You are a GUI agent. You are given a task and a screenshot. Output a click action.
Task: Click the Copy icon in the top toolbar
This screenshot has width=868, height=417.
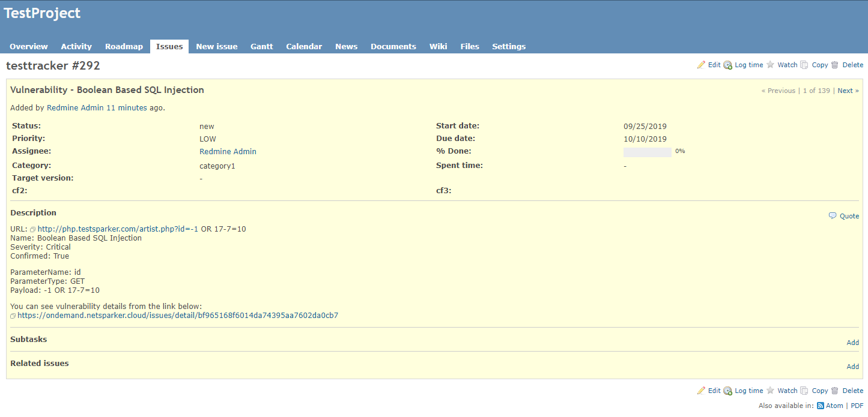coord(805,64)
